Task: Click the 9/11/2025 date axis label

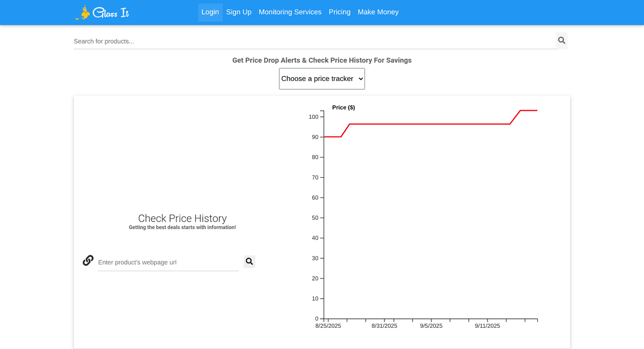Action: 488,326
